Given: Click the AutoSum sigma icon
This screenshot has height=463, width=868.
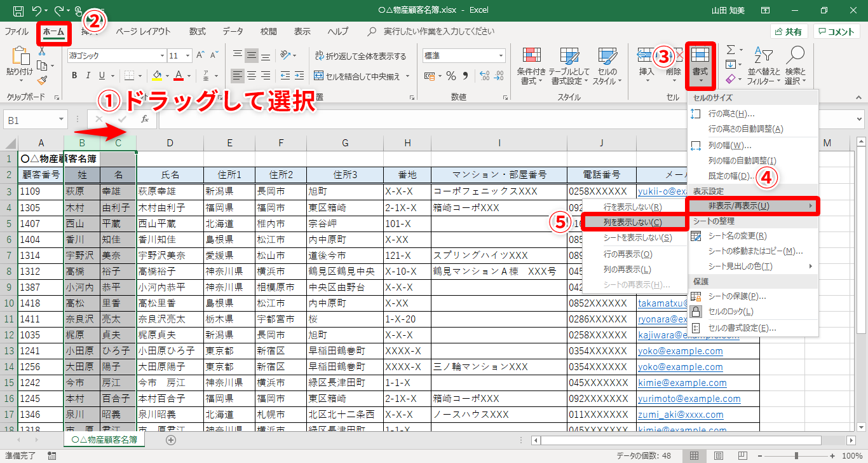Looking at the screenshot, I should pos(731,50).
